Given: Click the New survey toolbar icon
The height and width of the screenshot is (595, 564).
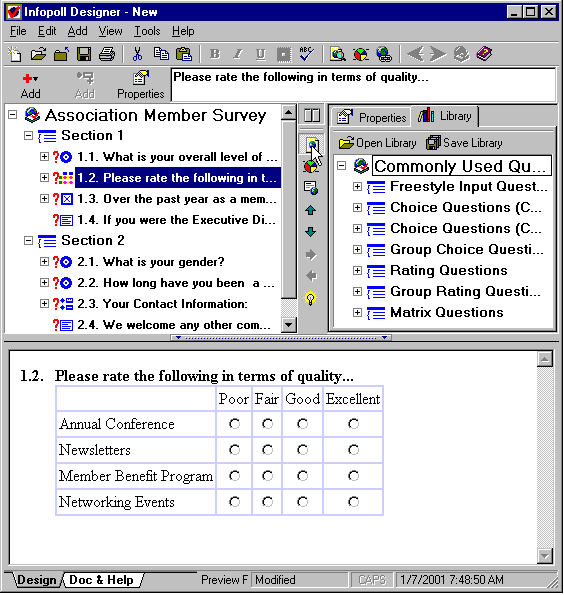Looking at the screenshot, I should click(x=15, y=54).
